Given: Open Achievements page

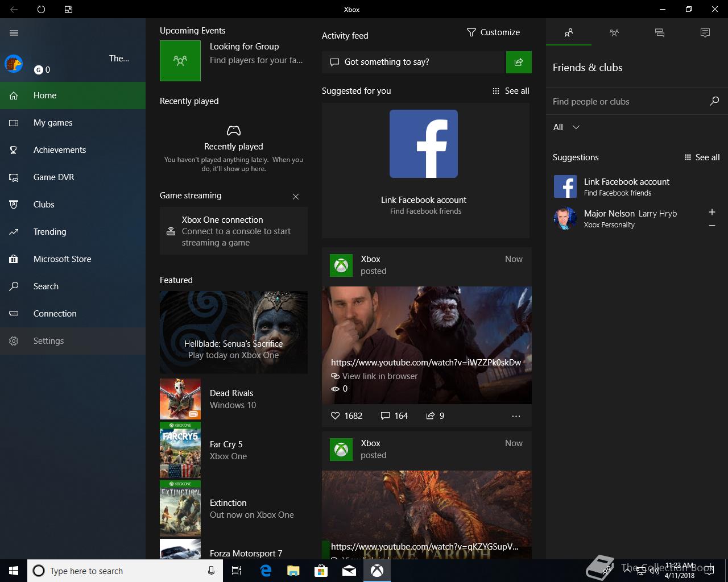Looking at the screenshot, I should (x=73, y=150).
